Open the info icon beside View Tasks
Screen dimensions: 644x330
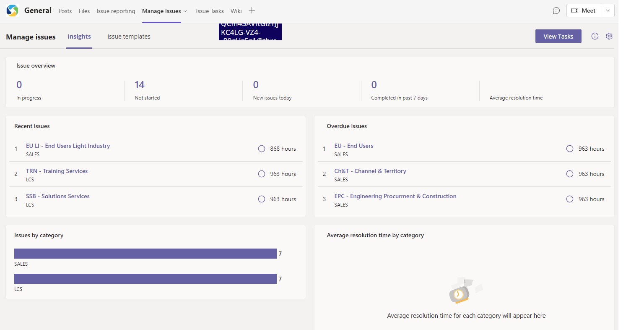[x=595, y=36]
